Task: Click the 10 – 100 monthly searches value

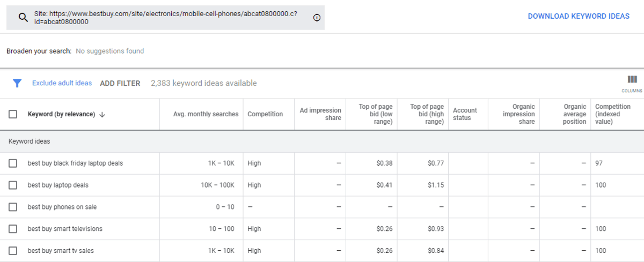Action: 222,229
